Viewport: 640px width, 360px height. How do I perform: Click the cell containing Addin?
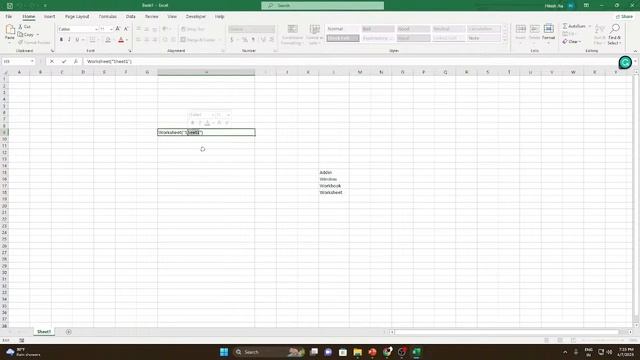tap(334, 172)
